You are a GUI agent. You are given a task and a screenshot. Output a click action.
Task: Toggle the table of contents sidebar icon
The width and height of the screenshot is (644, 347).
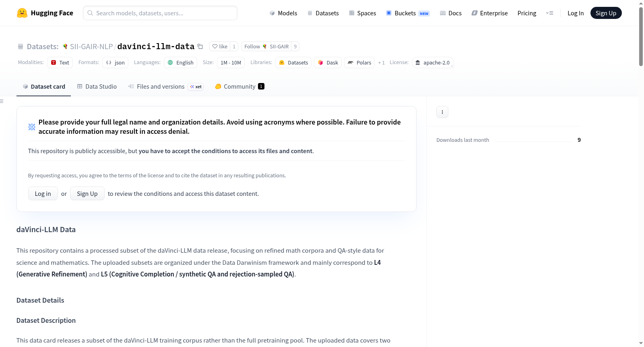point(2,101)
